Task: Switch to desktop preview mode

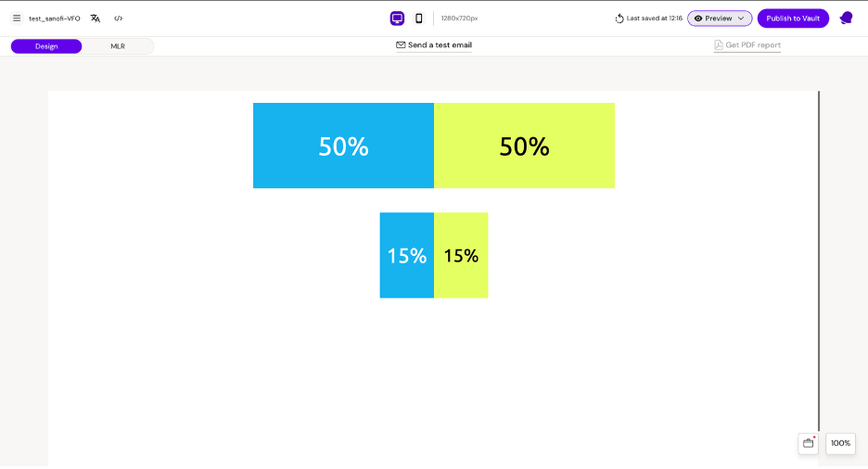Action: coord(397,19)
